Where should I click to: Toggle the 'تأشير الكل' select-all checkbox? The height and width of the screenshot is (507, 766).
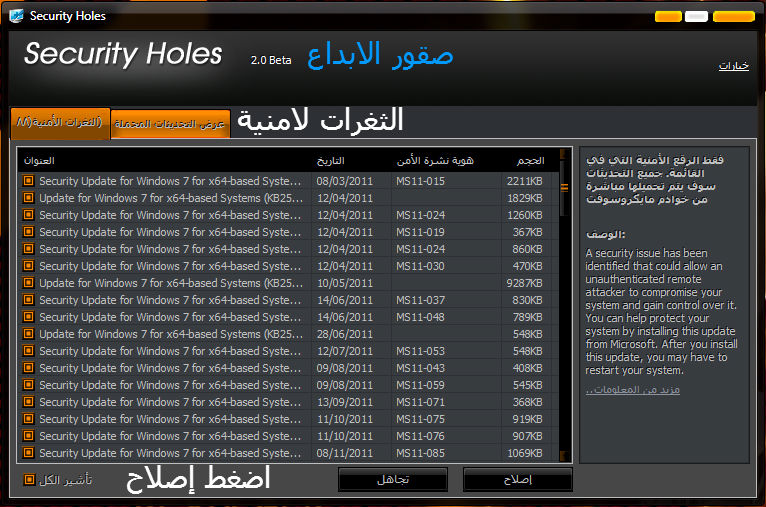click(x=29, y=480)
